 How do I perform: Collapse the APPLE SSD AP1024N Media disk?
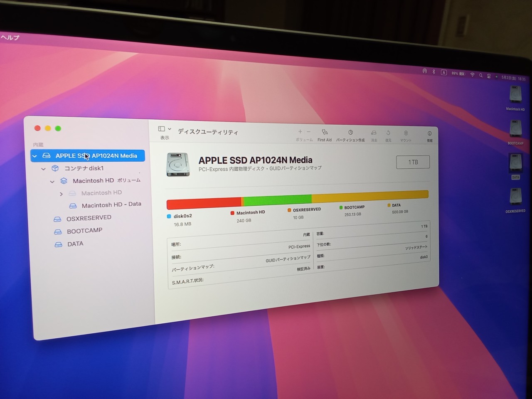click(35, 156)
